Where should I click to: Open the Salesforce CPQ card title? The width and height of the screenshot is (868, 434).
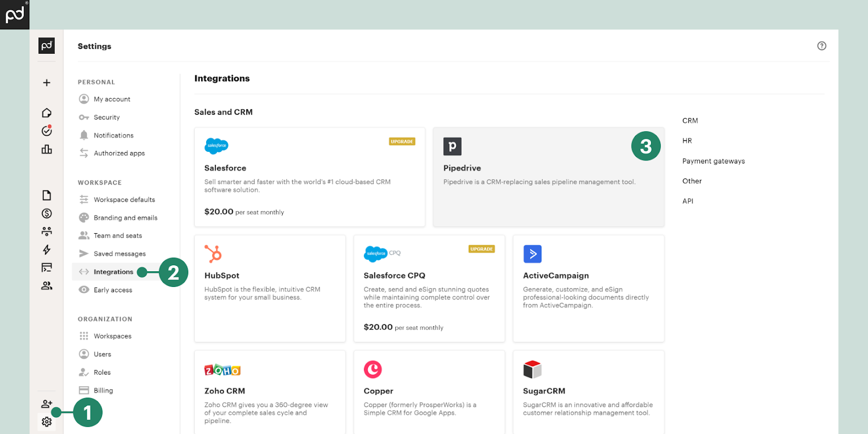pyautogui.click(x=394, y=276)
